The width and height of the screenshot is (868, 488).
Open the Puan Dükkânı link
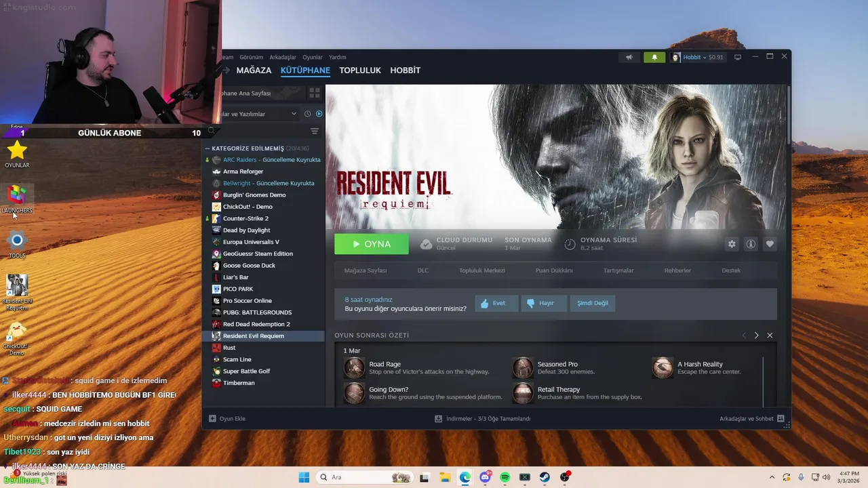pyautogui.click(x=554, y=270)
